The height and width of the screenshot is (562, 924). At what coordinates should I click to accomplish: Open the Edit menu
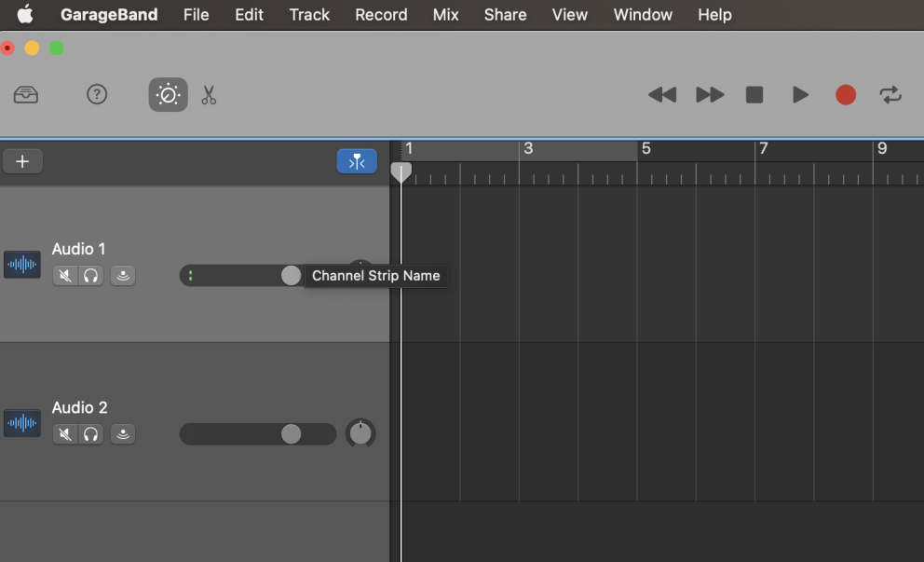tap(250, 14)
